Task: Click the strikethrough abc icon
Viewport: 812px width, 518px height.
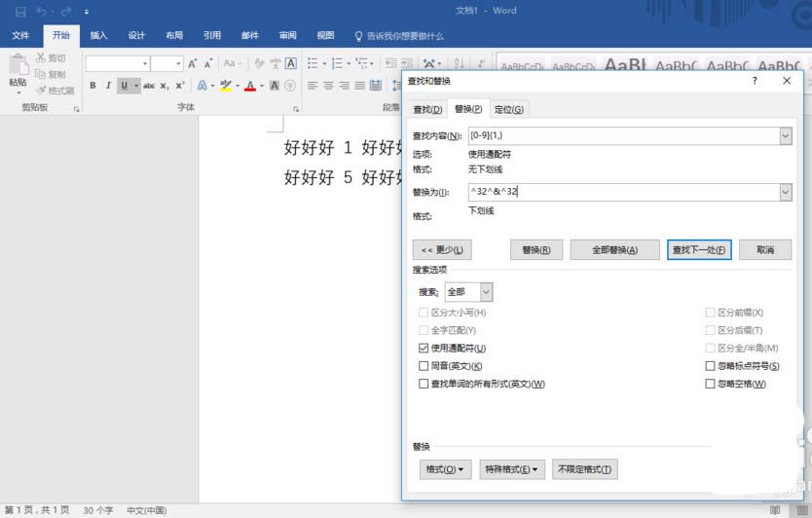Action: tap(149, 86)
